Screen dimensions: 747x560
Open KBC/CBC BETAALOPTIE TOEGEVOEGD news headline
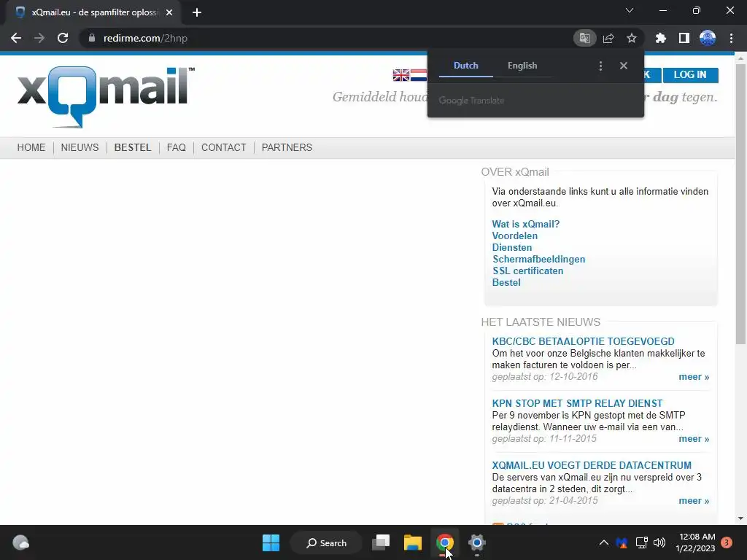tap(583, 341)
